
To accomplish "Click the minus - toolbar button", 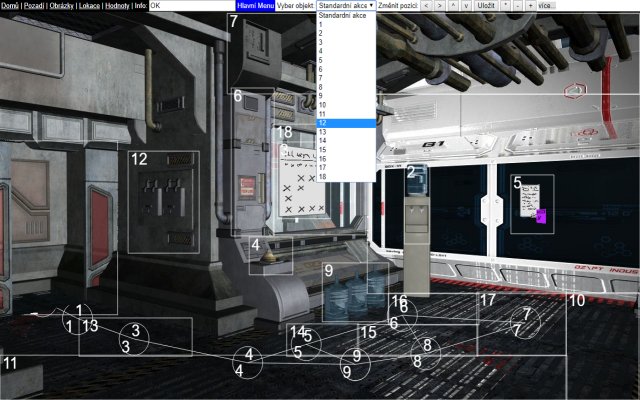I will [x=518, y=6].
